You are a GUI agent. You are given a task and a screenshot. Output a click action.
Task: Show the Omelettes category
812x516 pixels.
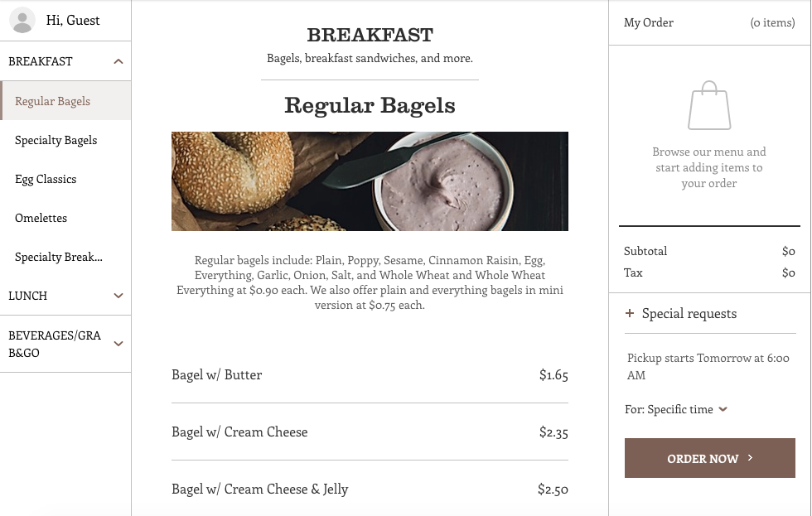pyautogui.click(x=41, y=218)
